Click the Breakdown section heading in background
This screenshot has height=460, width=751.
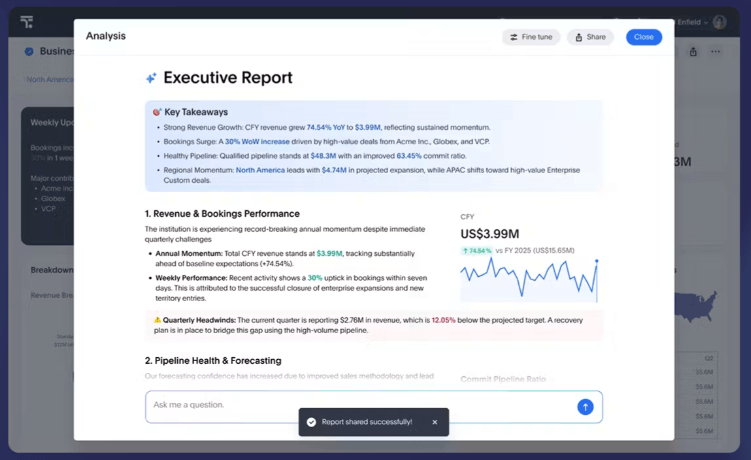coord(52,270)
